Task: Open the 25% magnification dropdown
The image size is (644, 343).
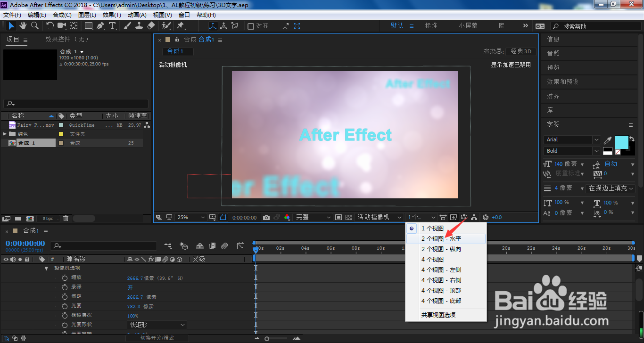Action: (x=190, y=217)
